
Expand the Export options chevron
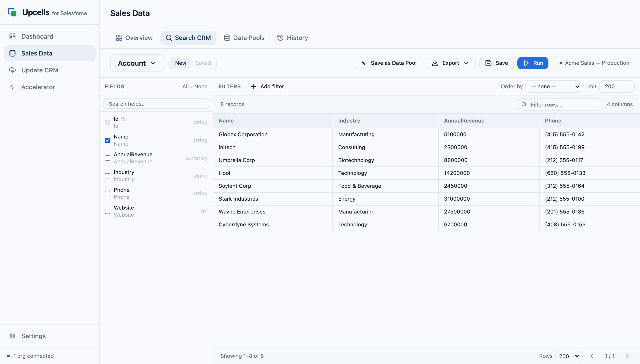466,63
